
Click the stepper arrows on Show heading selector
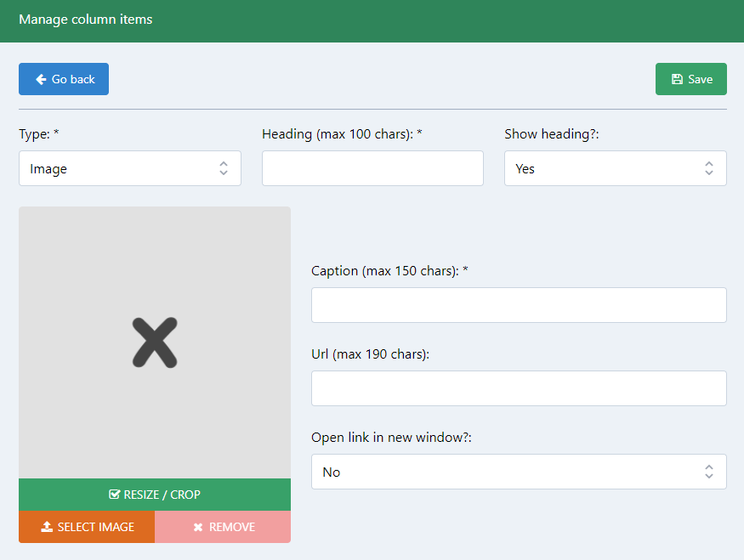click(x=709, y=168)
